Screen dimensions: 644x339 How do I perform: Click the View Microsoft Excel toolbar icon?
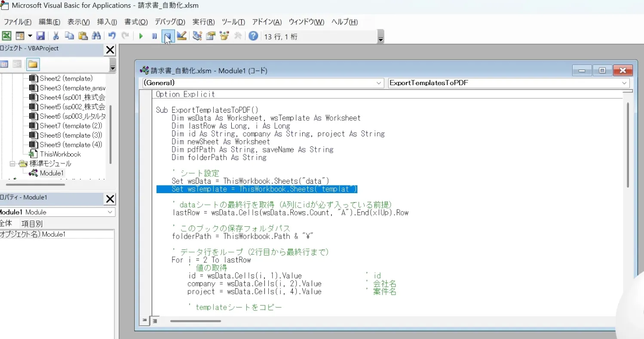[6, 36]
